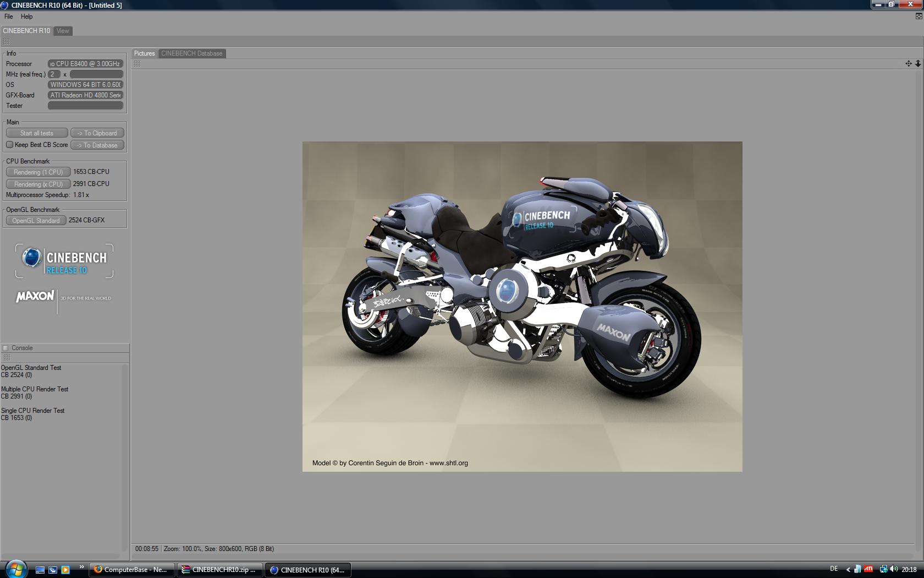Click the 20:18 taskbar clock
The image size is (924, 578).
coord(909,570)
